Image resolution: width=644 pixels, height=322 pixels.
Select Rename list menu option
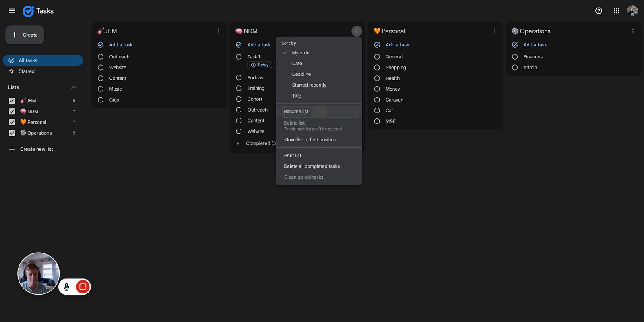(319, 112)
